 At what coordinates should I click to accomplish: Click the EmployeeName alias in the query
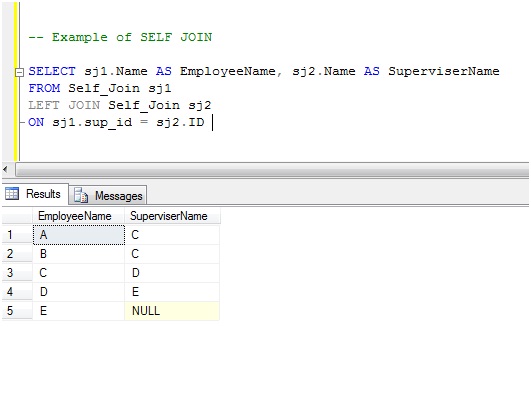[228, 71]
